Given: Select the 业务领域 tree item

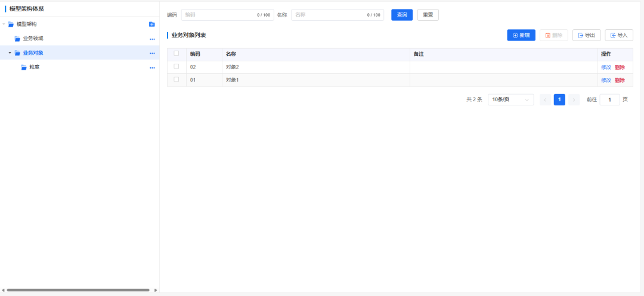Looking at the screenshot, I should tap(80, 39).
